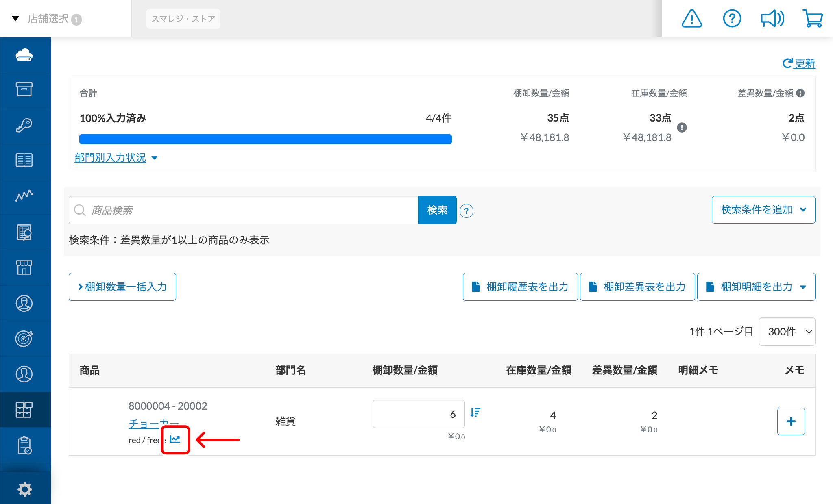Screen dimensions: 833x504
Task: Click the search help question mark circle
Action: pos(467,211)
